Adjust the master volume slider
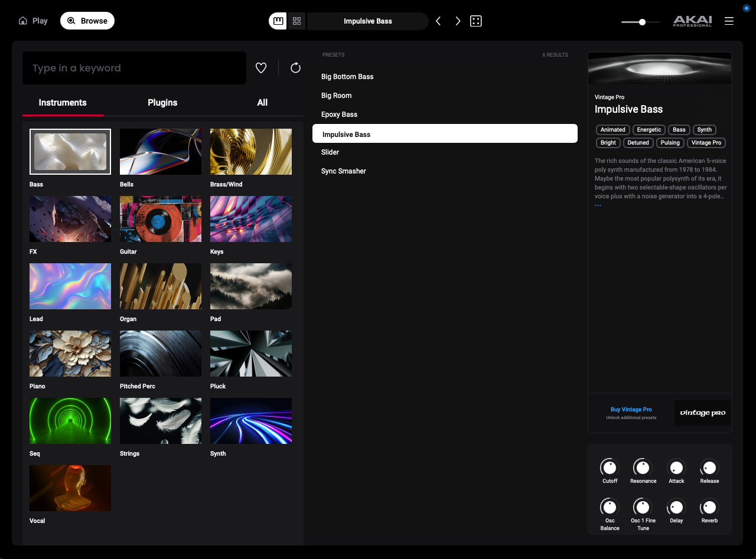Image resolution: width=756 pixels, height=559 pixels. tap(641, 22)
